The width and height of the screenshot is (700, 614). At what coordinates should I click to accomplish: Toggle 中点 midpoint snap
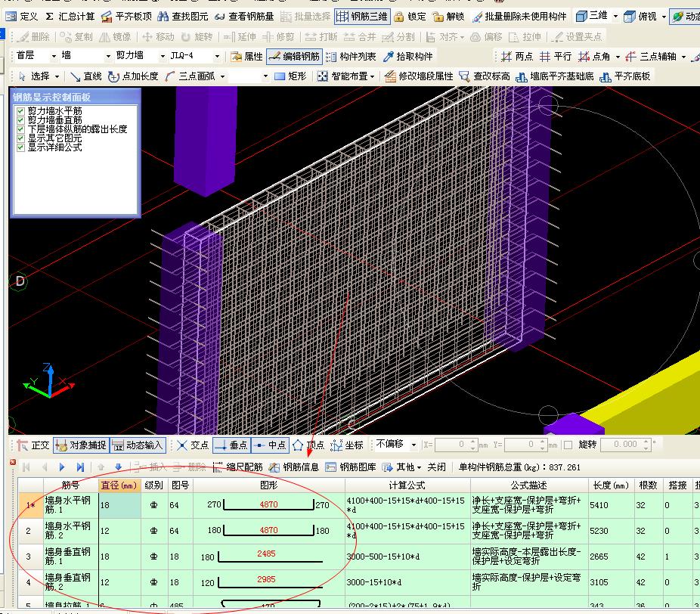pos(270,445)
